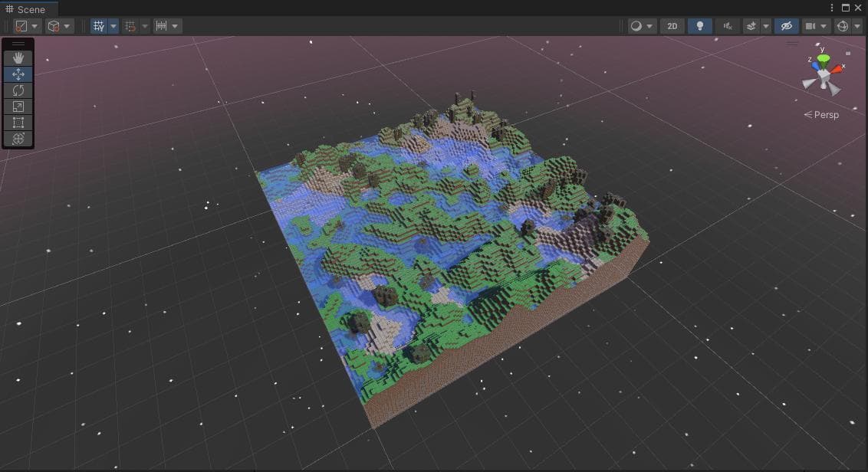The height and width of the screenshot is (472, 868).
Task: Open the scene effects dropdown arrow
Action: 765,26
